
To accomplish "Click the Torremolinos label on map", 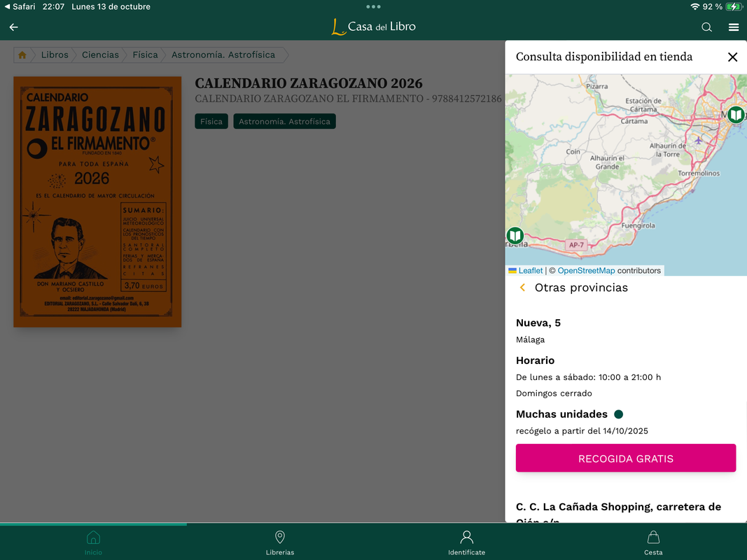I will coord(699,174).
